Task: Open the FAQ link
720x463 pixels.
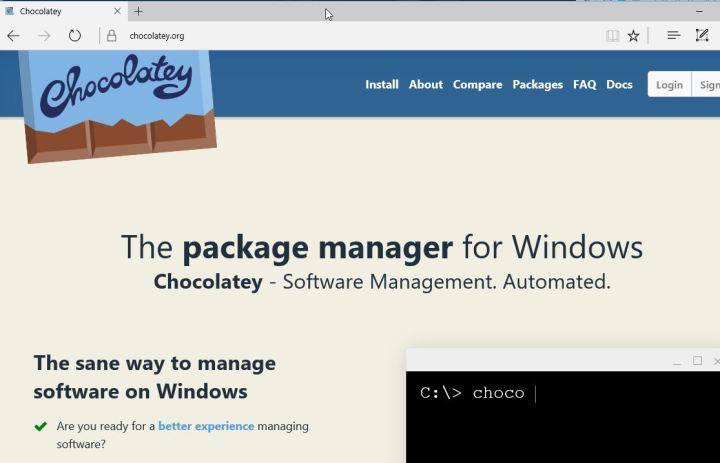Action: [585, 85]
